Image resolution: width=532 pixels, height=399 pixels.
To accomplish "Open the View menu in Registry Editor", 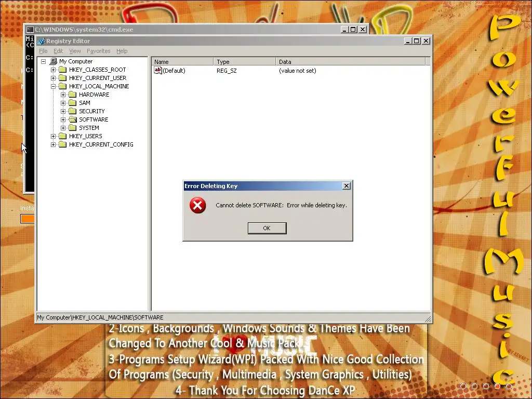I will [x=75, y=51].
